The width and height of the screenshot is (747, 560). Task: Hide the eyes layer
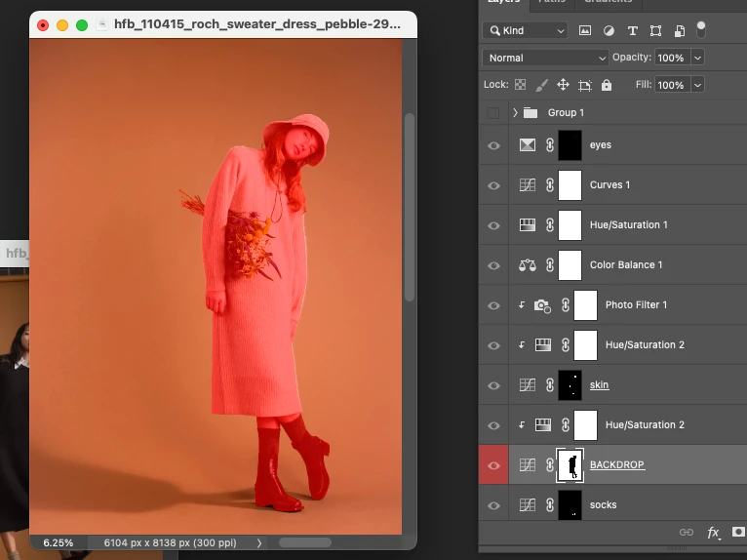[x=493, y=145]
